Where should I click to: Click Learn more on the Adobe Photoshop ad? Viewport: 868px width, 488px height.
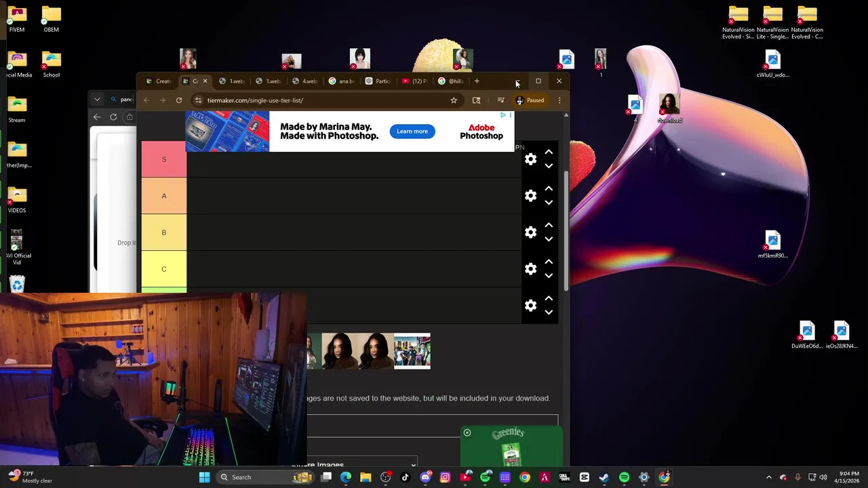tap(412, 131)
